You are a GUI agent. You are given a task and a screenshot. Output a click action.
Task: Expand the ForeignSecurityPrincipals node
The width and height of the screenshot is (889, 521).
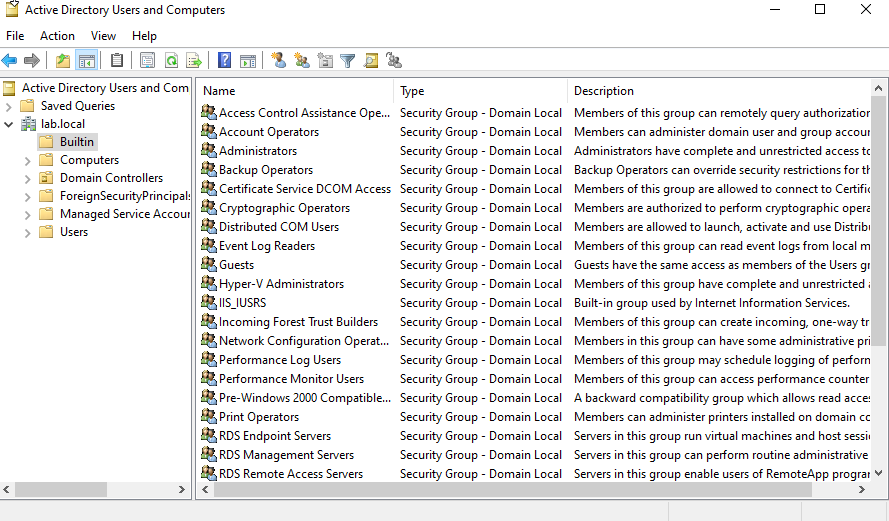pyautogui.click(x=27, y=196)
